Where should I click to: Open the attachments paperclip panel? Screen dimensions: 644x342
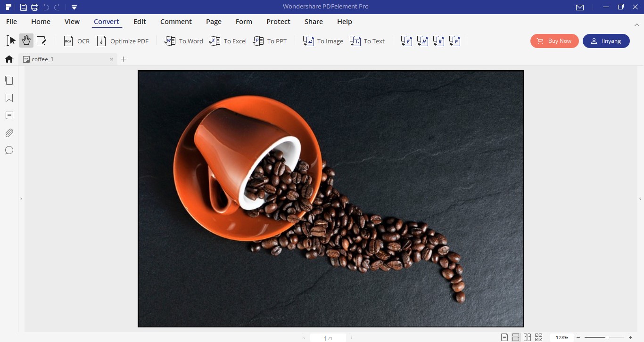tap(9, 133)
